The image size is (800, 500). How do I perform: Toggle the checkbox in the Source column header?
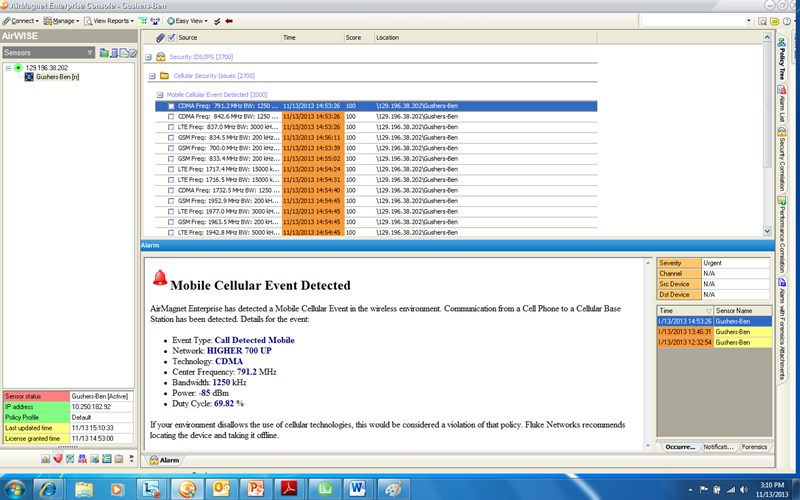coord(171,37)
